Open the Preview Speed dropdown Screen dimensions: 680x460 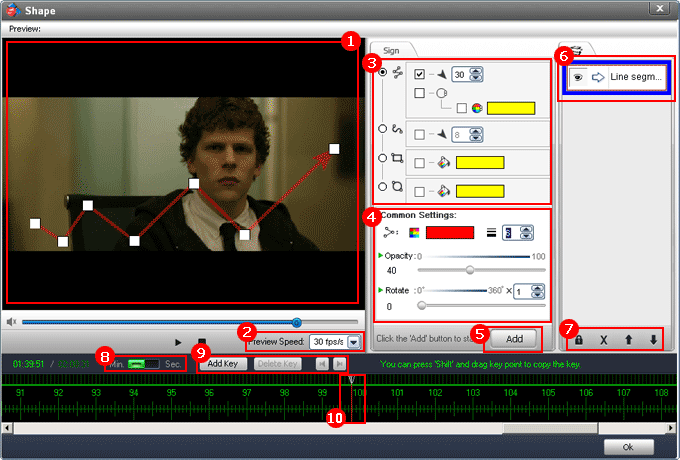(354, 342)
